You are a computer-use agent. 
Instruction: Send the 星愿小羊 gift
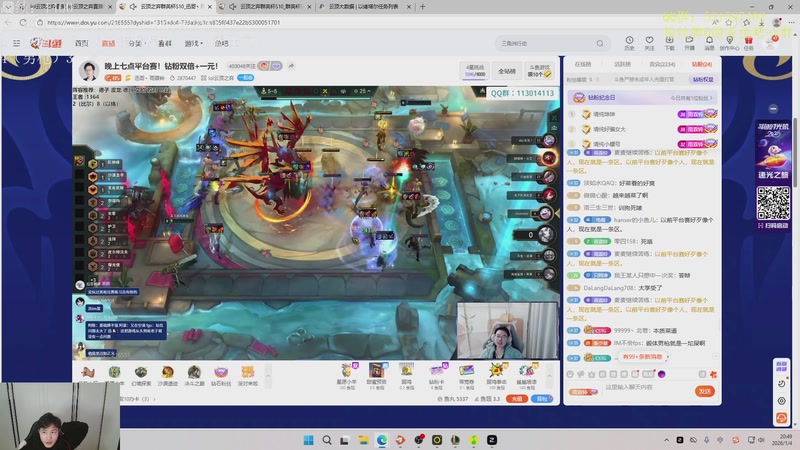[x=347, y=376]
